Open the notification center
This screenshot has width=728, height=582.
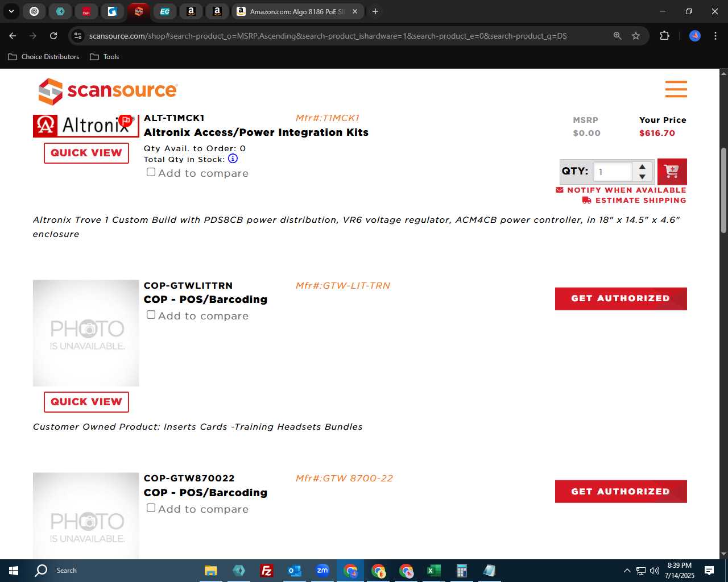point(709,571)
